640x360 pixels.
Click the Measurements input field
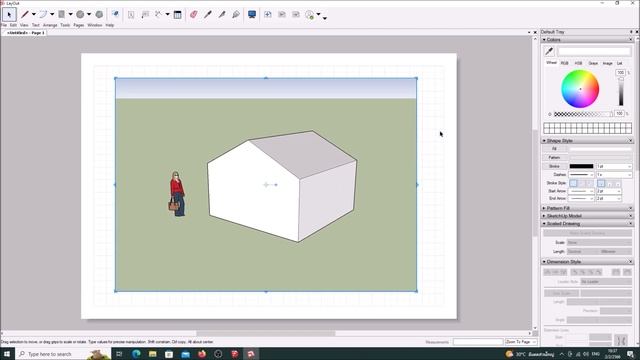pyautogui.click(x=478, y=342)
